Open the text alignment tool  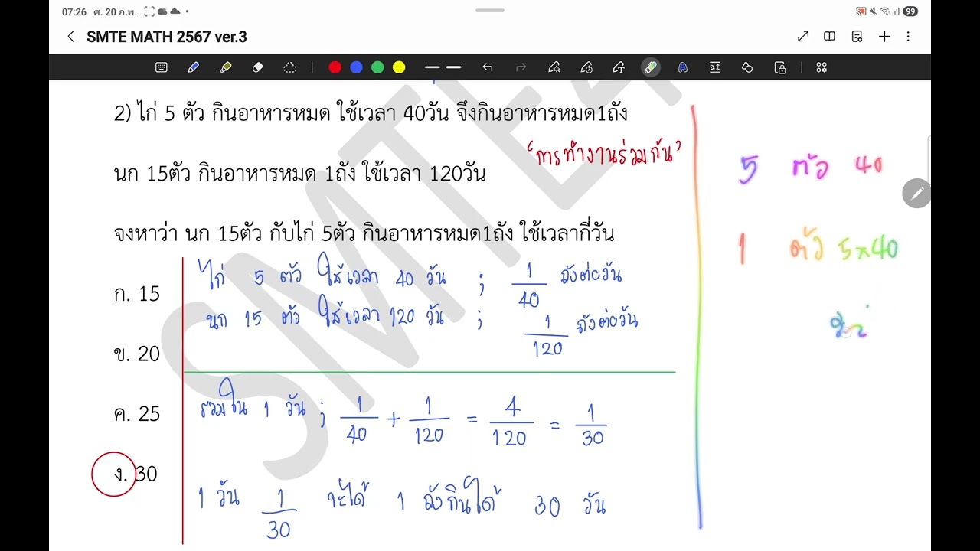(715, 67)
